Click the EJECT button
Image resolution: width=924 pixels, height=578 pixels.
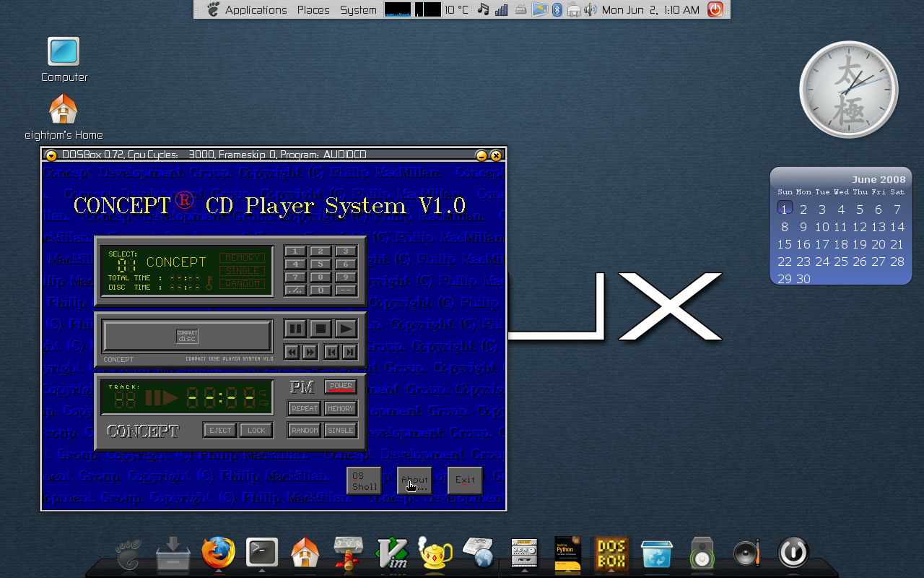pos(220,430)
